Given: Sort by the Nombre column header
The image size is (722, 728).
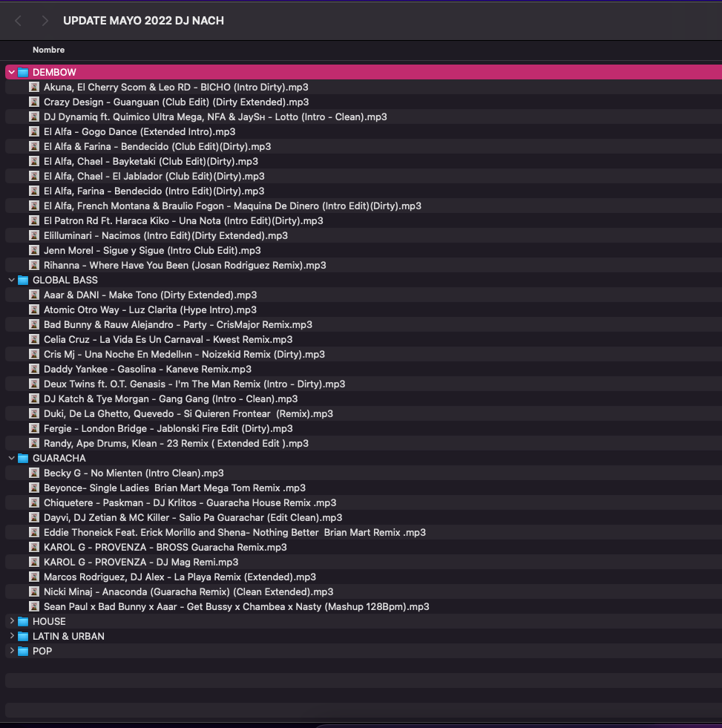Looking at the screenshot, I should (x=48, y=50).
